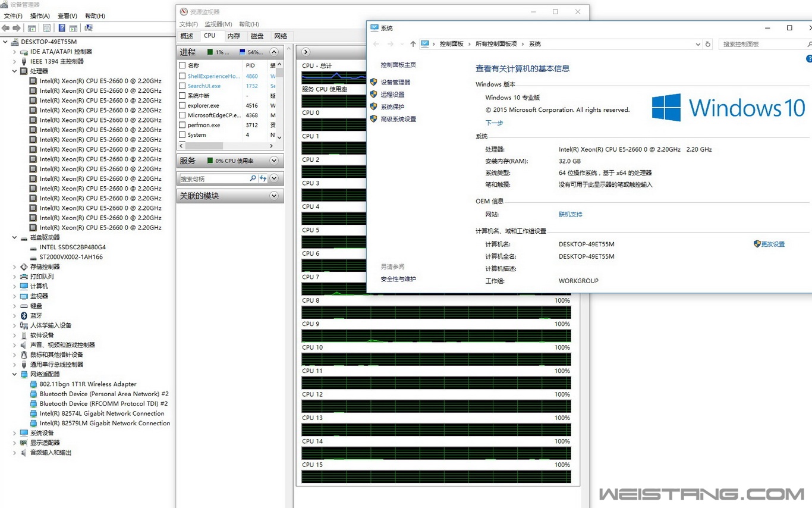Click the blue Help question-mark toolbar icon
812x508 pixels.
click(x=62, y=28)
